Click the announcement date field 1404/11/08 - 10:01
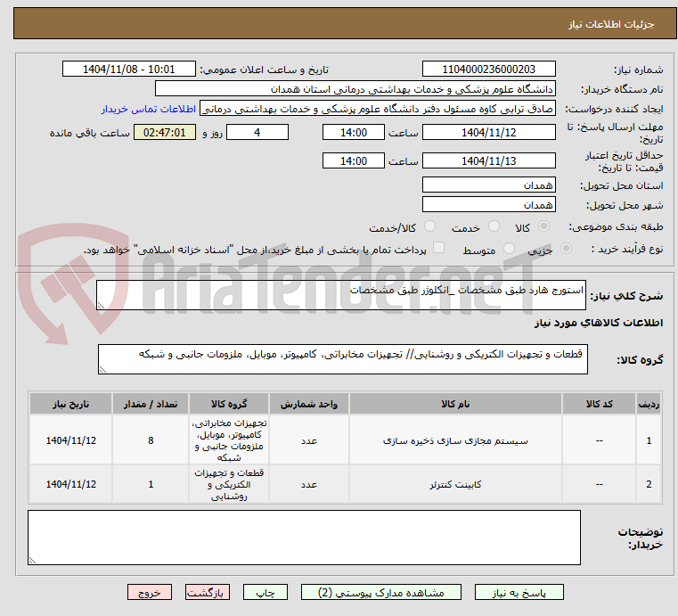Viewport: 678px width, 616px height. coord(129,70)
